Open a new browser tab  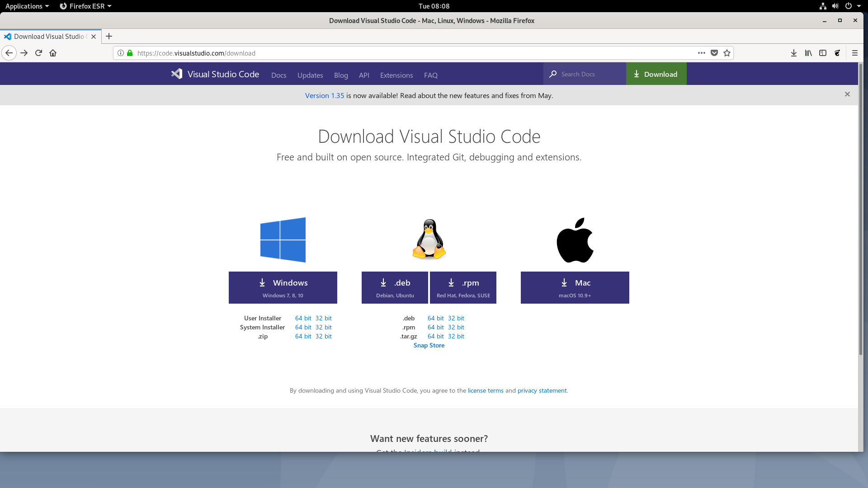click(109, 36)
